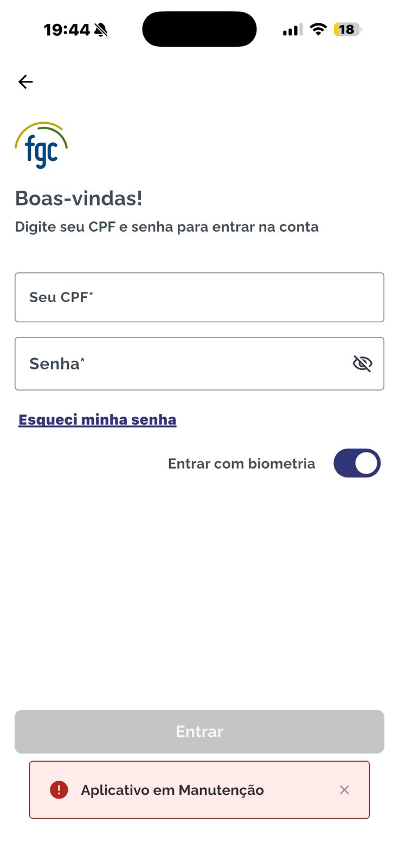Tap the Entrar com biometria label
Image resolution: width=399 pixels, height=868 pixels.
[x=241, y=464]
